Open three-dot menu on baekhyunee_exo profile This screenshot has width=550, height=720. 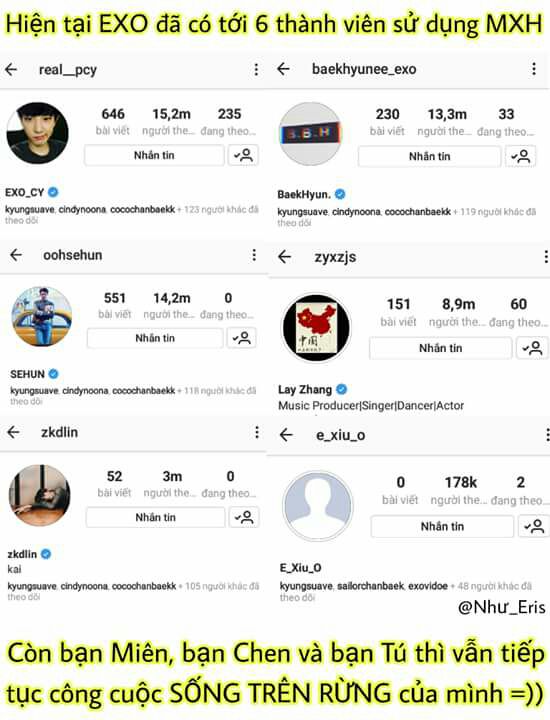point(534,69)
